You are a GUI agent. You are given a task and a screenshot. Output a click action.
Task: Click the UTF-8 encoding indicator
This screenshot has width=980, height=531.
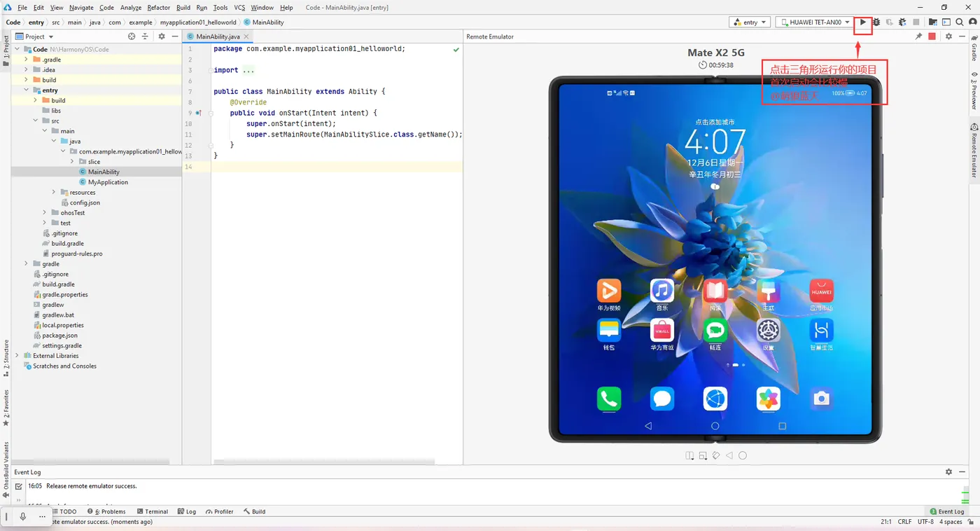(925, 522)
